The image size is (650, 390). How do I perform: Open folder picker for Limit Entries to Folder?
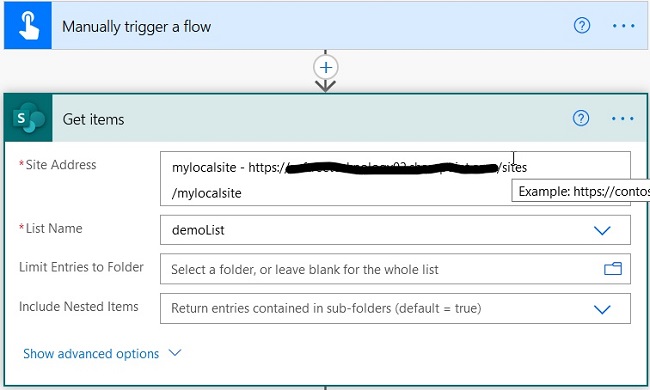[x=613, y=269]
